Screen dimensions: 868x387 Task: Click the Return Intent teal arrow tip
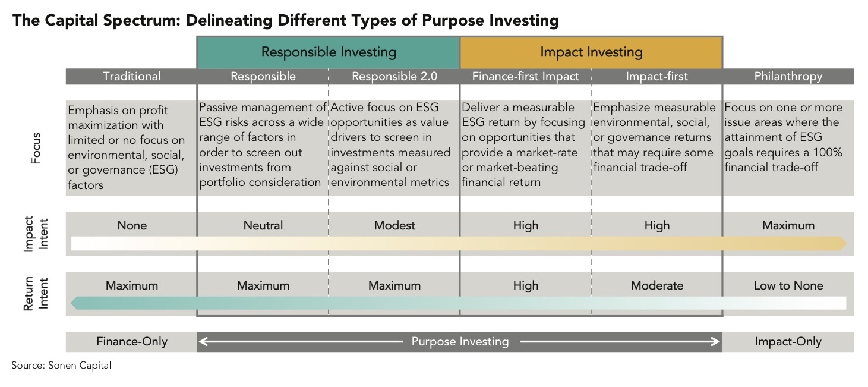coord(75,303)
